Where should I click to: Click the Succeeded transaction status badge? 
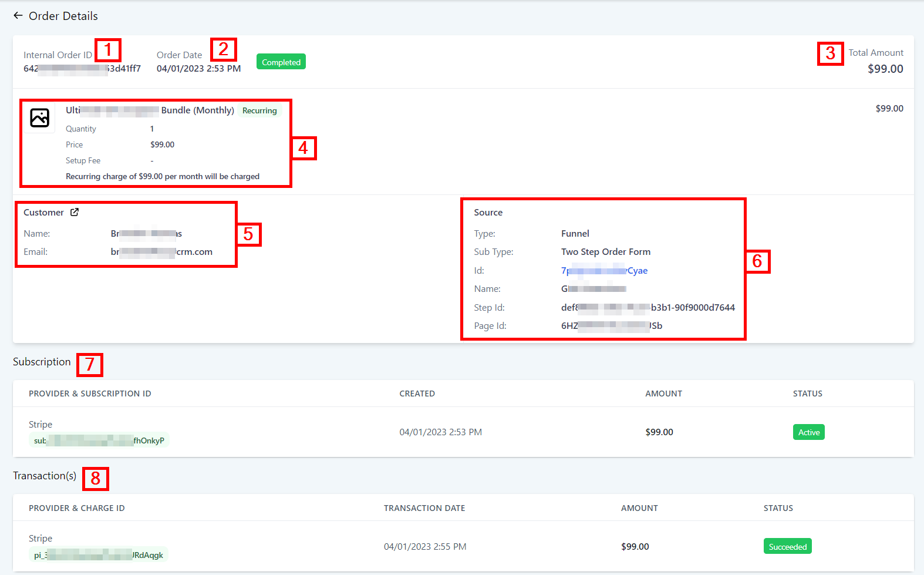(x=787, y=547)
